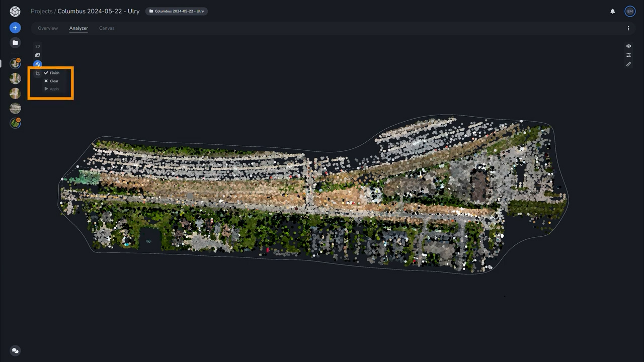644x362 pixels.
Task: Open the notifications bell
Action: (x=613, y=11)
